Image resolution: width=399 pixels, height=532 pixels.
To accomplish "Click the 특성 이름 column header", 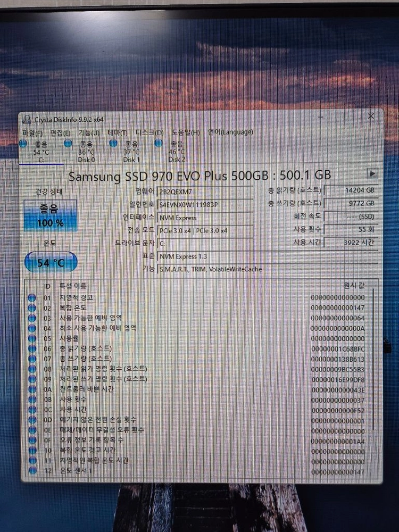I will point(73,286).
